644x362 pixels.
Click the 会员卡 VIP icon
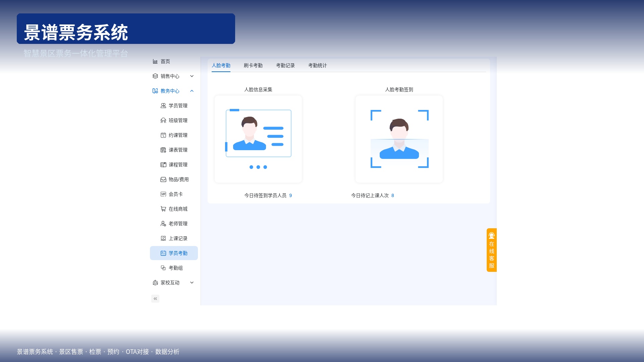point(163,194)
